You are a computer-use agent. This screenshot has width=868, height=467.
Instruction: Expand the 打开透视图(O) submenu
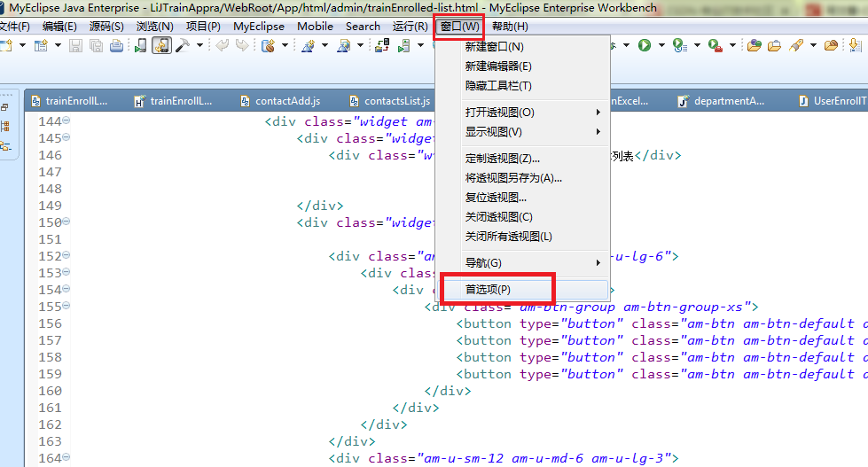click(522, 113)
